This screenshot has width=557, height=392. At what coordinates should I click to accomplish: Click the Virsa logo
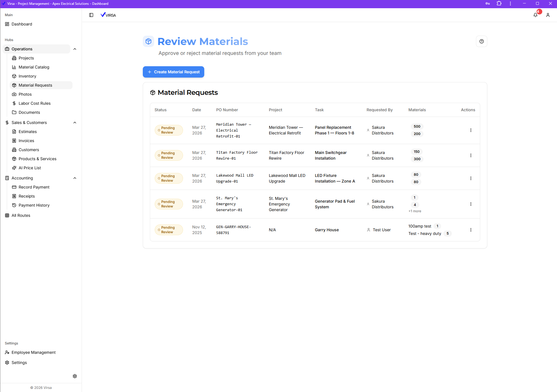coord(108,15)
